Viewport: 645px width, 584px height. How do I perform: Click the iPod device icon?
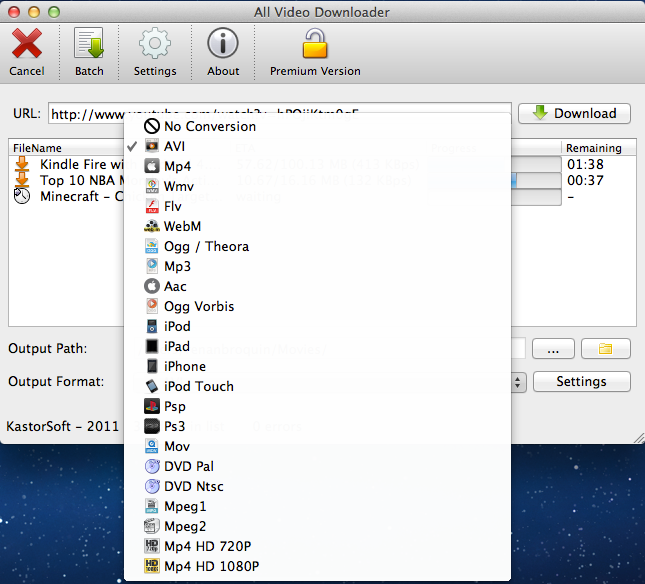pos(152,326)
